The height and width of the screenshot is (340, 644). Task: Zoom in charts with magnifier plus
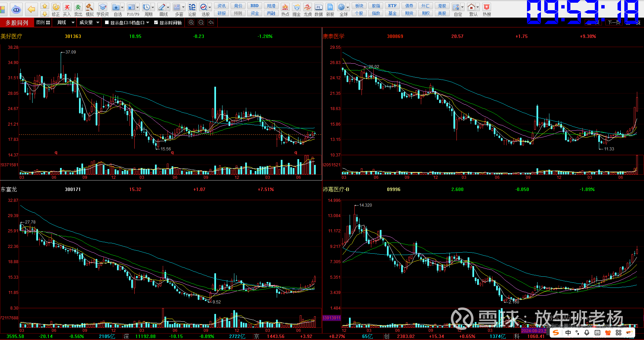[x=191, y=22]
